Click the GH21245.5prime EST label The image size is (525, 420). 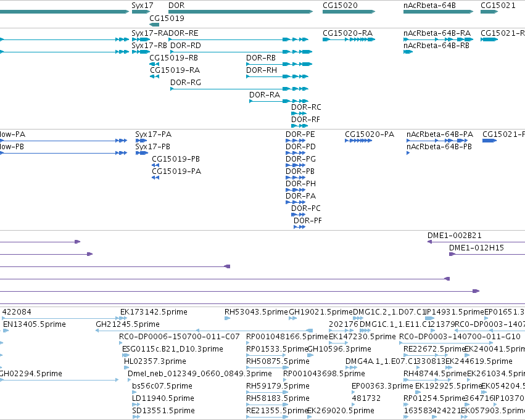point(128,324)
